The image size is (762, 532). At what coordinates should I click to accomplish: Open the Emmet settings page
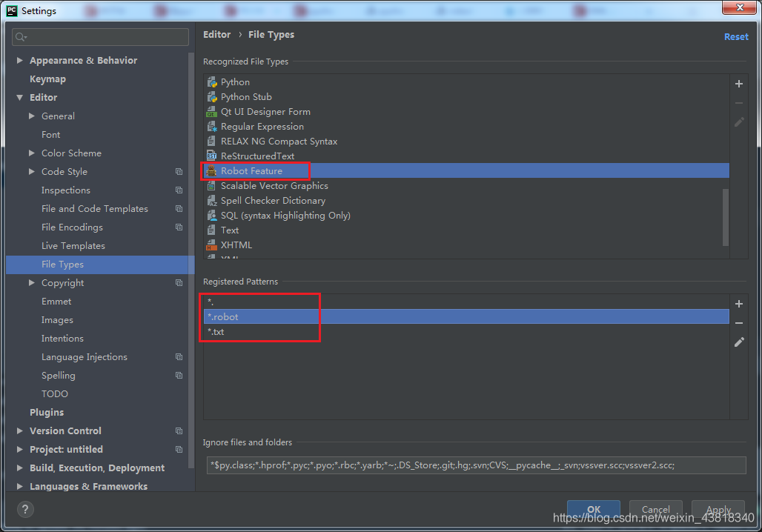coord(56,302)
